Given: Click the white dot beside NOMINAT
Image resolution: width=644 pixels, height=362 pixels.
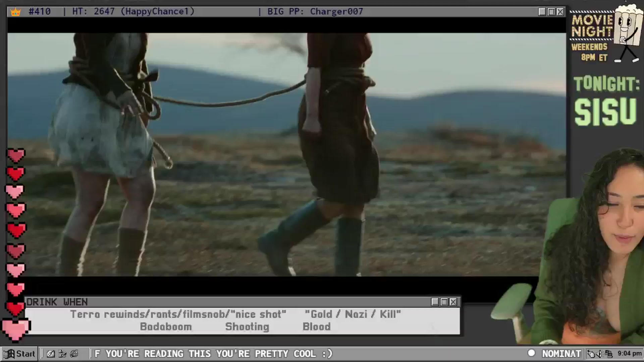Looking at the screenshot, I should 531,353.
